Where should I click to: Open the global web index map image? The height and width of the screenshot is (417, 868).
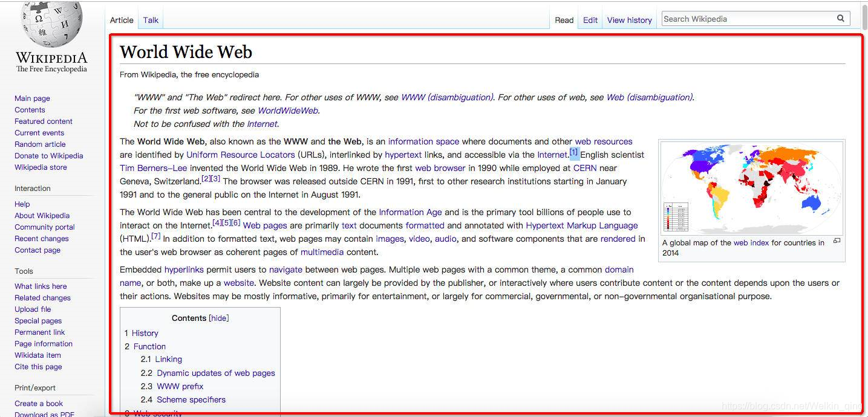pyautogui.click(x=752, y=189)
